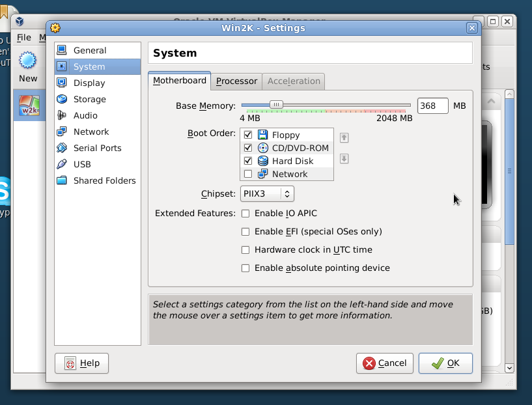Click the Manager window scrollbar down arrow
The width and height of the screenshot is (532, 405).
(x=509, y=368)
